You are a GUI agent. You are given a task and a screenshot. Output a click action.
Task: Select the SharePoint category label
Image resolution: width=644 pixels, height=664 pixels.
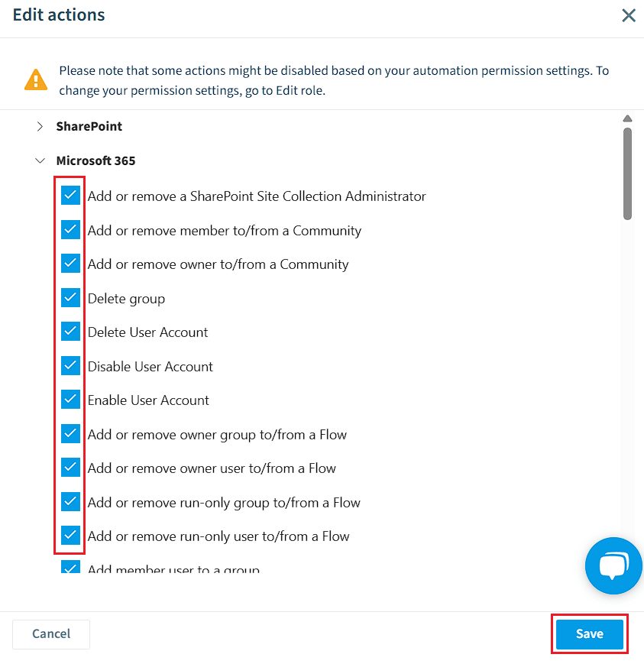coord(89,126)
